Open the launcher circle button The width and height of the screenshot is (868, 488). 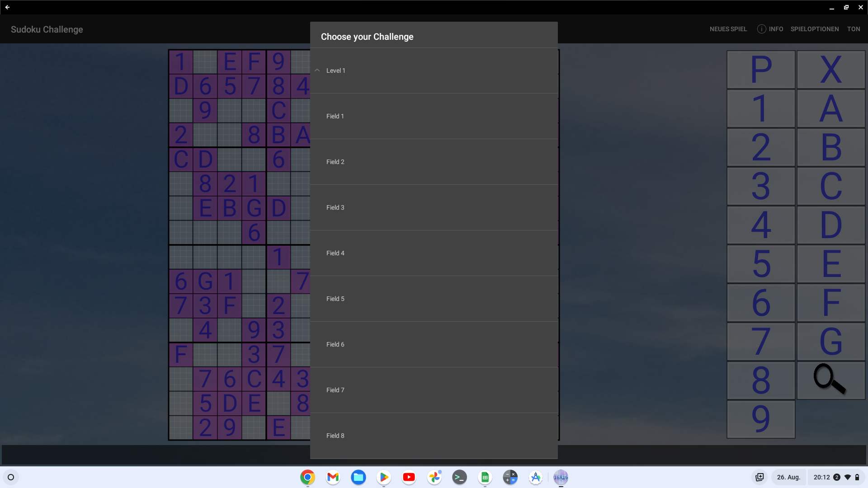(11, 477)
